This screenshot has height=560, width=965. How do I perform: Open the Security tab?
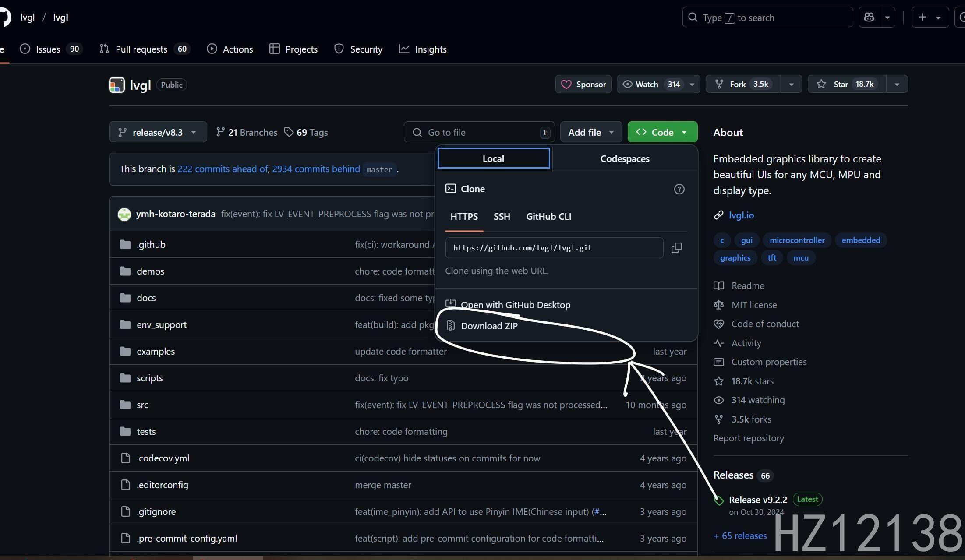(x=358, y=49)
